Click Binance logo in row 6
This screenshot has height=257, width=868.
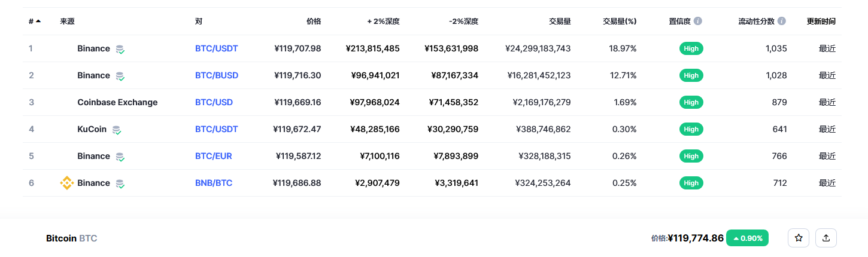67,183
